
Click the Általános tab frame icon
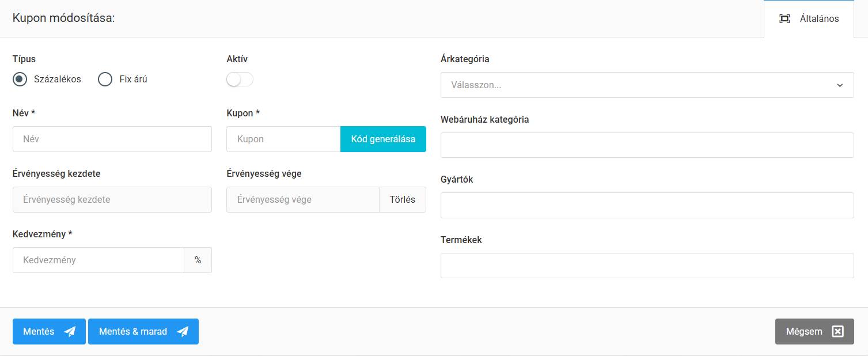[x=784, y=18]
